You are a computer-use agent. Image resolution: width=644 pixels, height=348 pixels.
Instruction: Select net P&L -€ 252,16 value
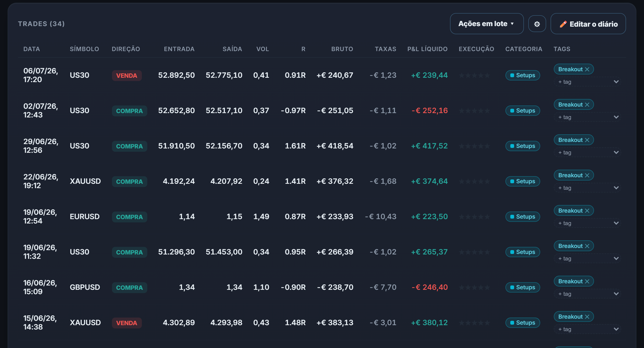(x=429, y=111)
